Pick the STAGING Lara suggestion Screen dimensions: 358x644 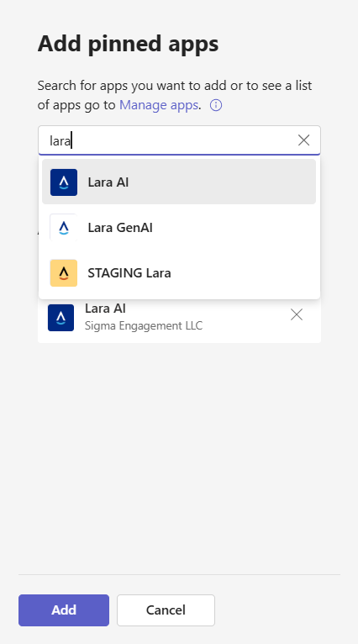coord(179,272)
